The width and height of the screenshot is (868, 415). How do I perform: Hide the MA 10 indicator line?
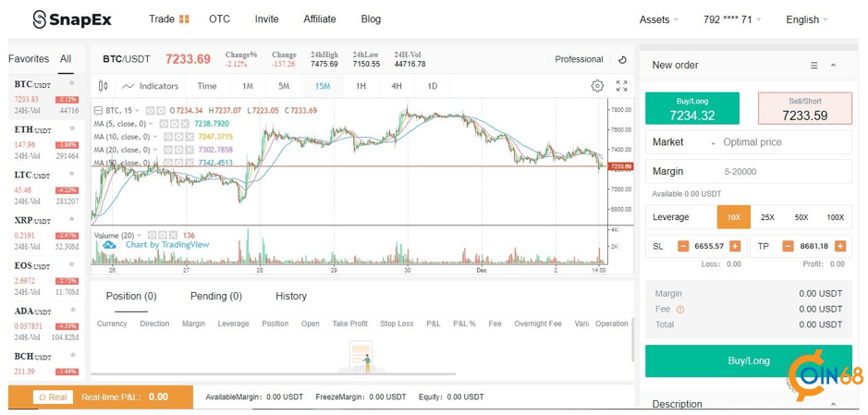tap(169, 137)
